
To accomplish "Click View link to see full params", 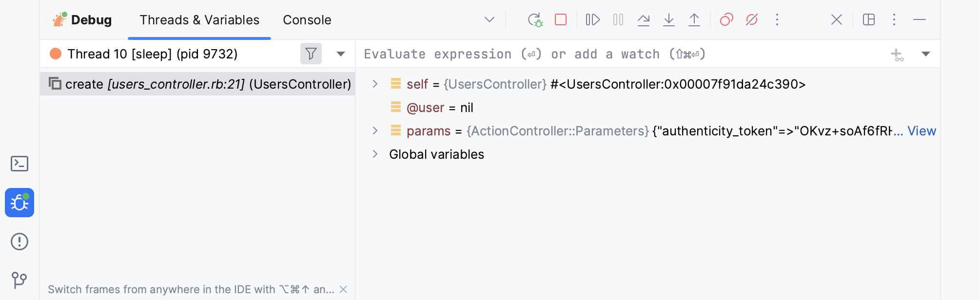I will click(921, 131).
